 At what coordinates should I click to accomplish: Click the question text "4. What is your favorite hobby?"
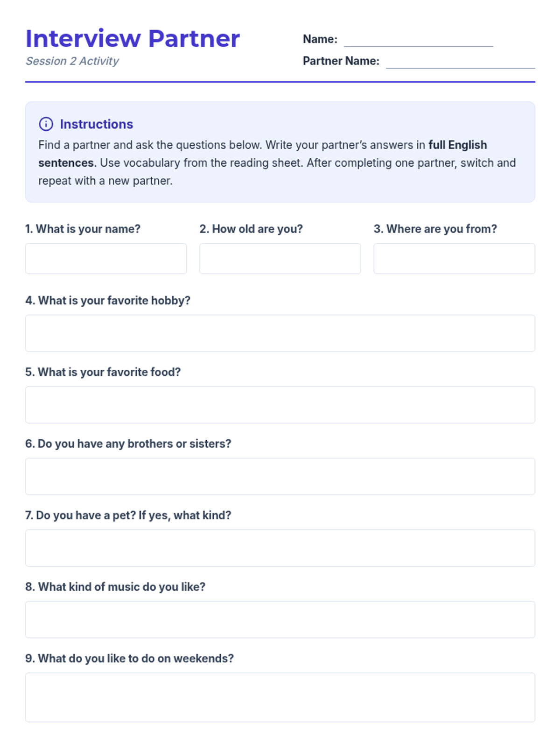pyautogui.click(x=108, y=301)
